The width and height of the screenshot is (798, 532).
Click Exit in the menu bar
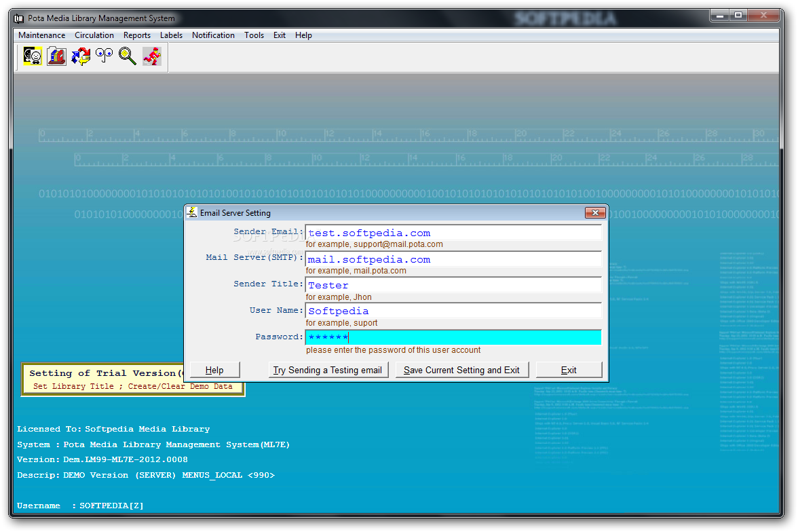coord(280,35)
